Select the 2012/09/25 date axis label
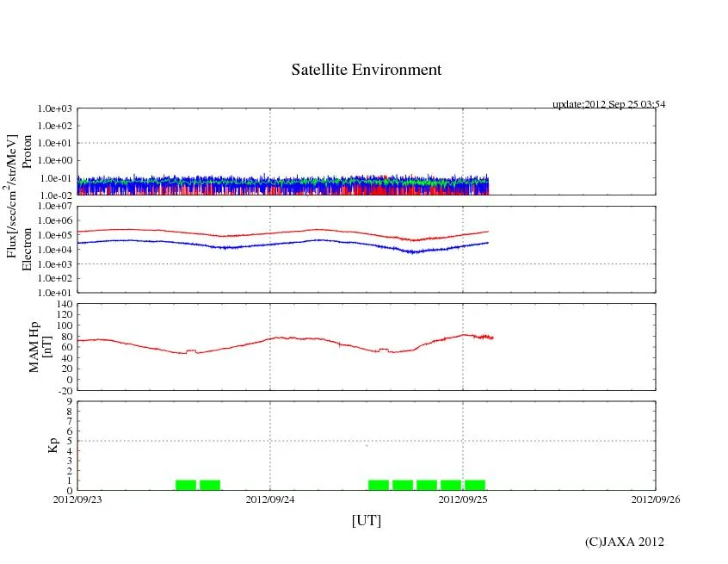 [463, 499]
